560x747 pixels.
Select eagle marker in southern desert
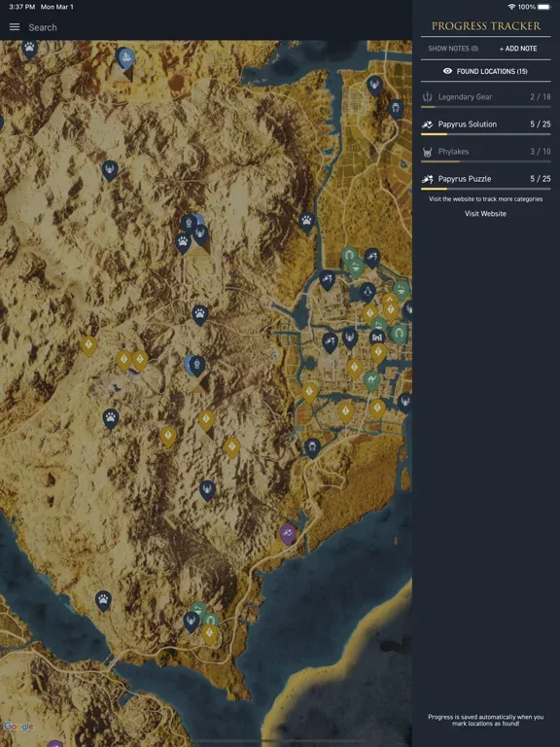[x=207, y=490]
